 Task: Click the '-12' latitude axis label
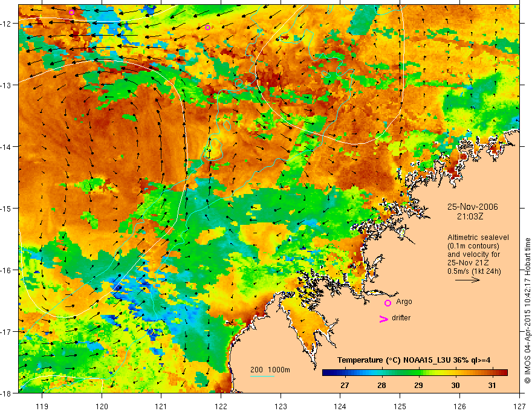6,24
